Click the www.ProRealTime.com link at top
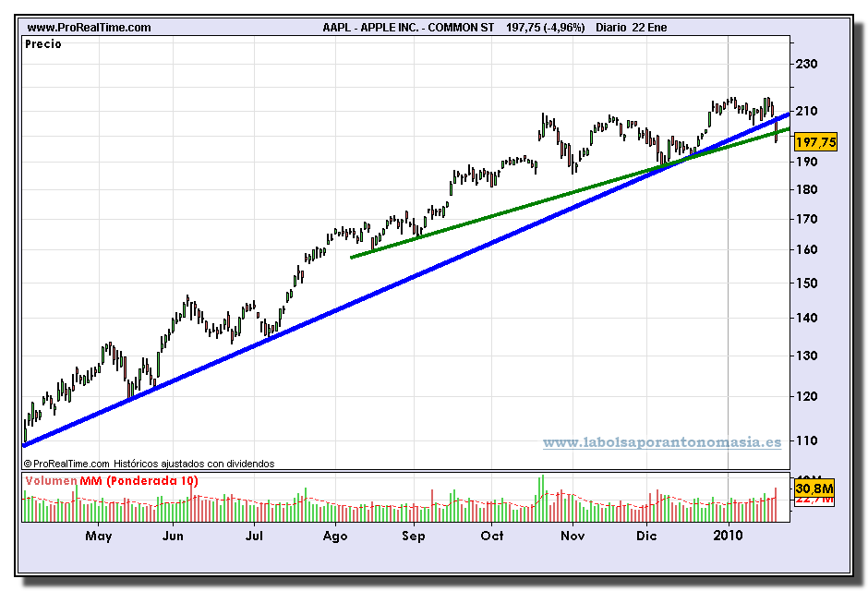This screenshot has height=591, width=868. tap(89, 28)
